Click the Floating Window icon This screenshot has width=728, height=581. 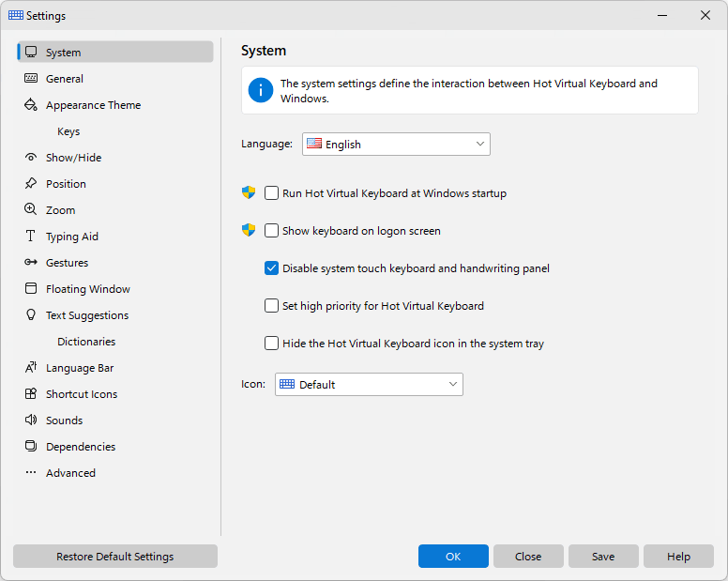(x=31, y=288)
